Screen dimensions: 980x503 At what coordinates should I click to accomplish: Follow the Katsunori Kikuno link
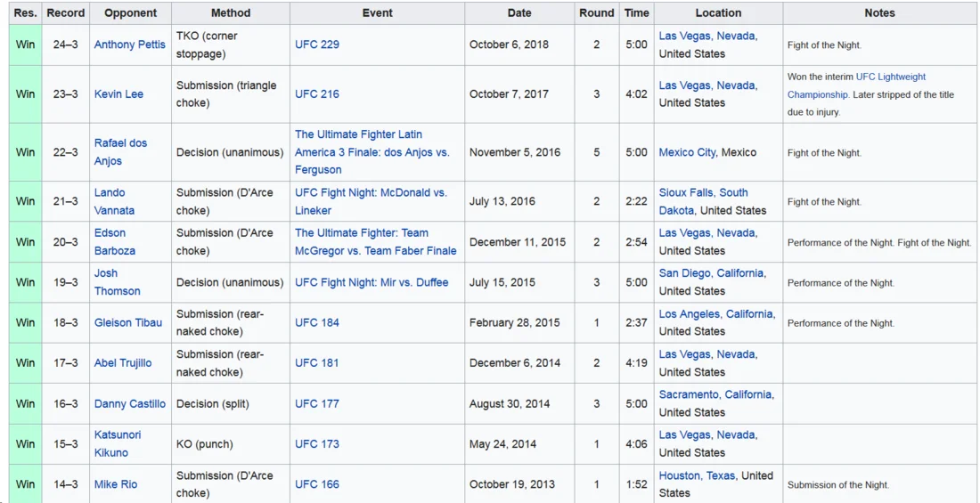coord(117,435)
